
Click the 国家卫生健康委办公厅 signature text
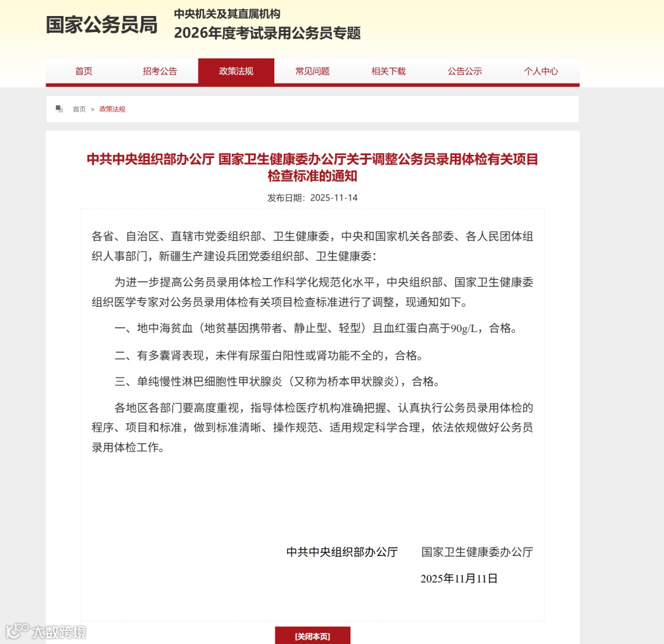478,552
